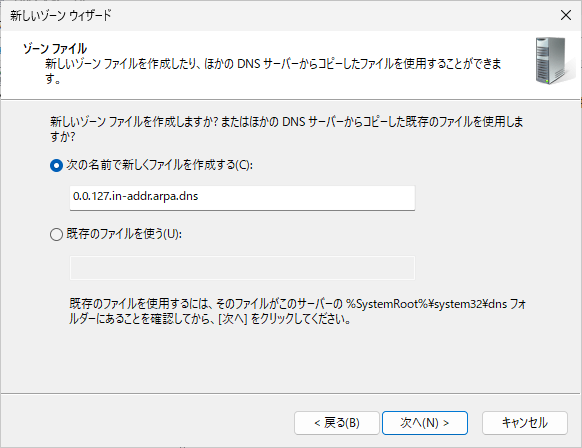Viewport: 582px width, 448px height.
Task: Click the 0.0.127.in-addr.arpa.dns file name field
Action: pos(242,198)
